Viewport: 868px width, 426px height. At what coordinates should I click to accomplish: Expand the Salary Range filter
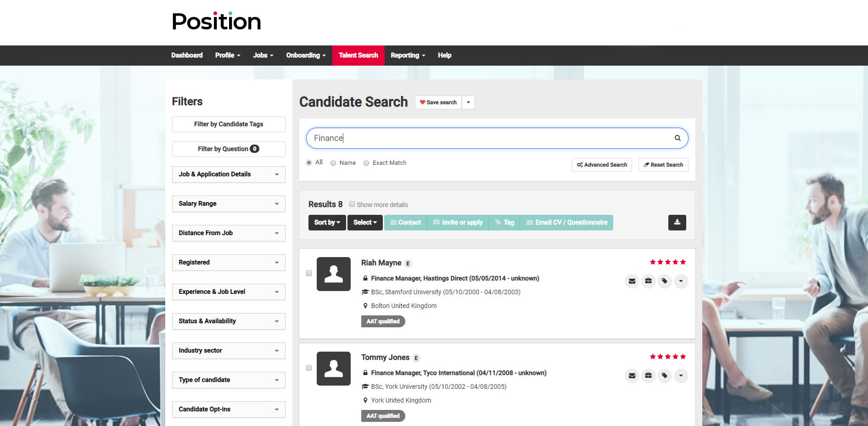coord(229,204)
